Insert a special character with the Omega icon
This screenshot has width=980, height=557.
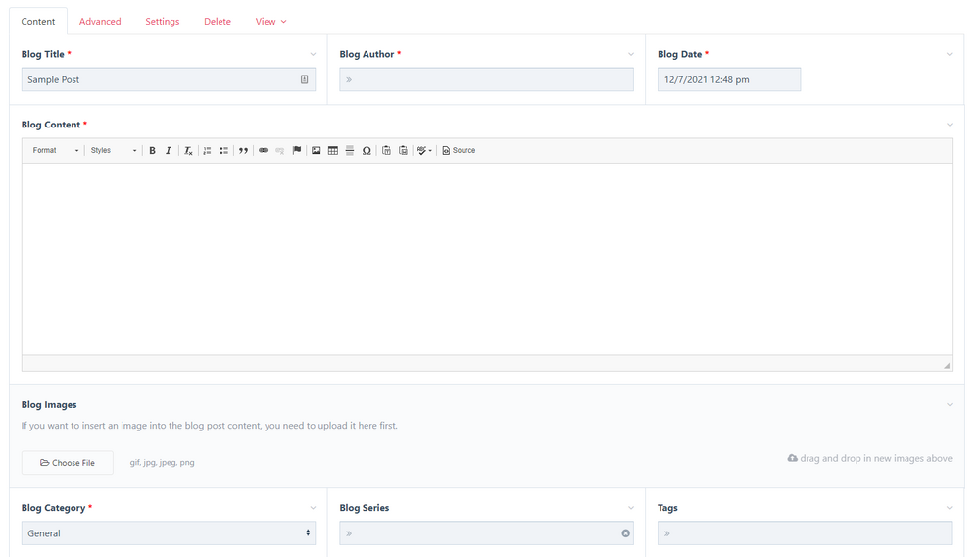pos(367,151)
